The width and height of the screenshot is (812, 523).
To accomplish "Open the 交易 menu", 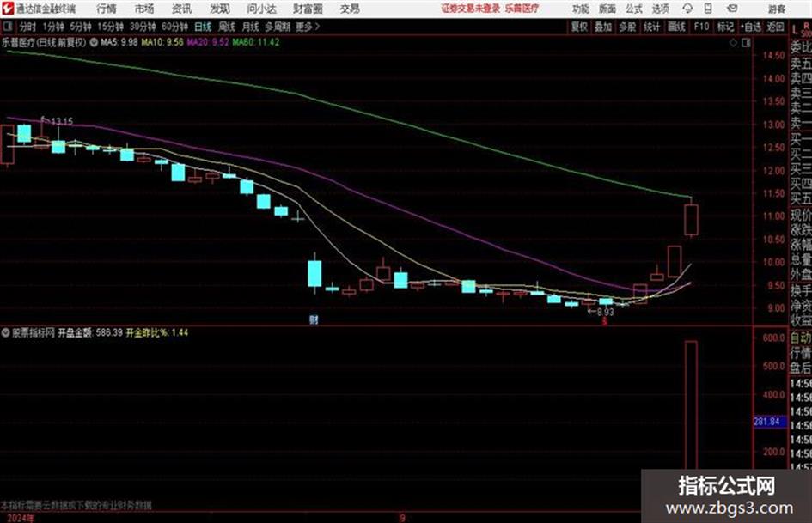I will [x=350, y=9].
